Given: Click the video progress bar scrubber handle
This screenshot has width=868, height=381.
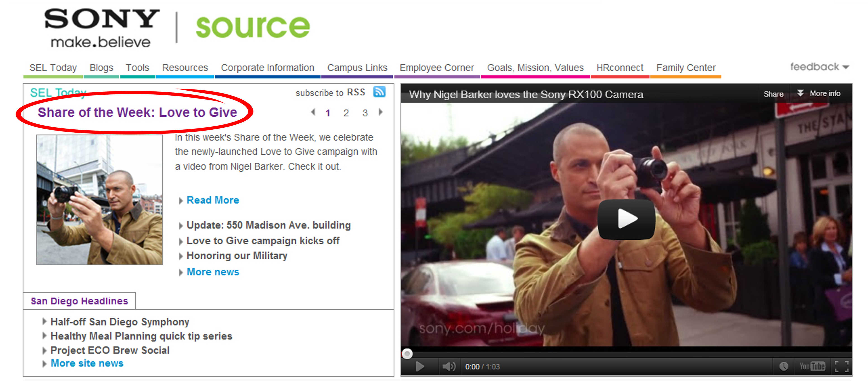Looking at the screenshot, I should click(407, 353).
